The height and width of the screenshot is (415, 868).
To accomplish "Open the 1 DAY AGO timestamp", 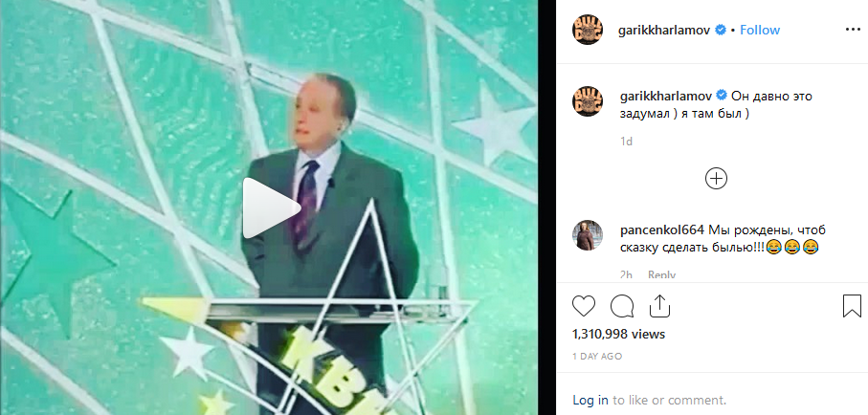I will point(597,357).
